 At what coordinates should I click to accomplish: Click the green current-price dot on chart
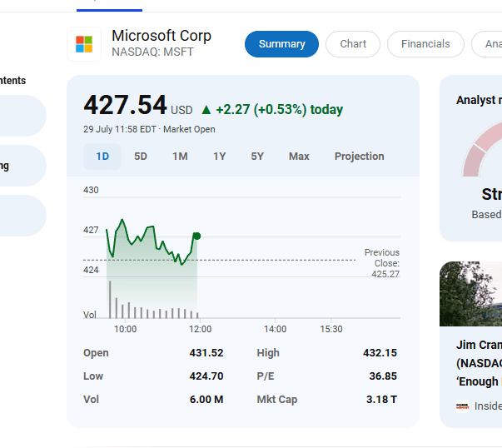click(x=197, y=236)
